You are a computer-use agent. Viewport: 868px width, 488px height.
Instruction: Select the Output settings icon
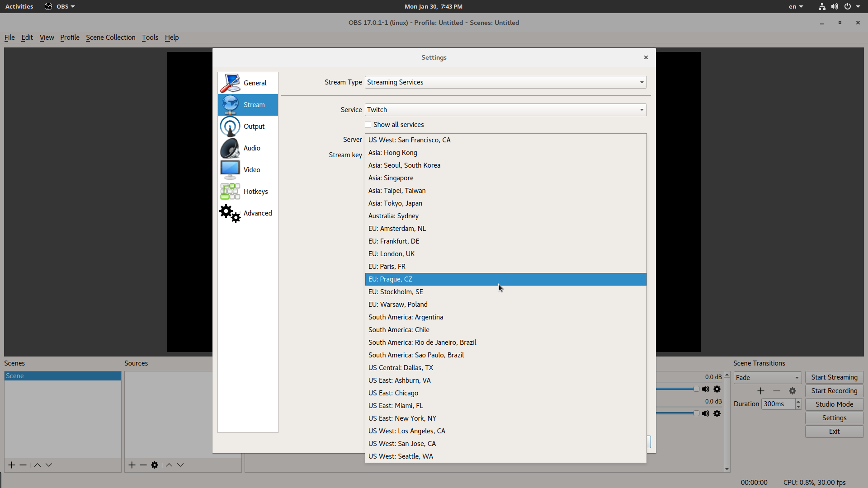coord(230,127)
